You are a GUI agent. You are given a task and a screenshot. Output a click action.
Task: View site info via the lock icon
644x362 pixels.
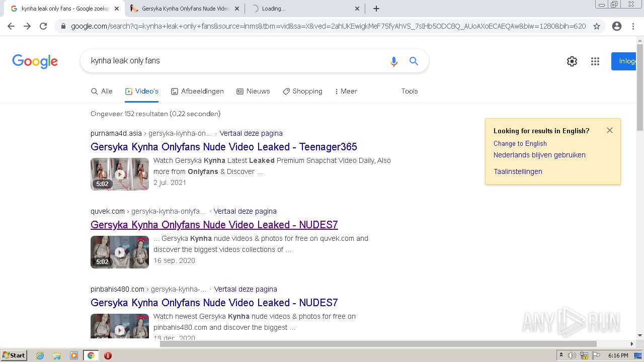(63, 26)
